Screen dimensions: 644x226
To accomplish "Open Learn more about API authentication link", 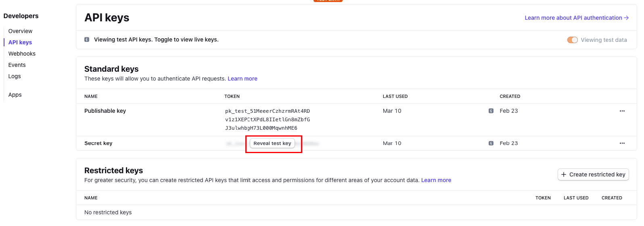I will click(576, 18).
